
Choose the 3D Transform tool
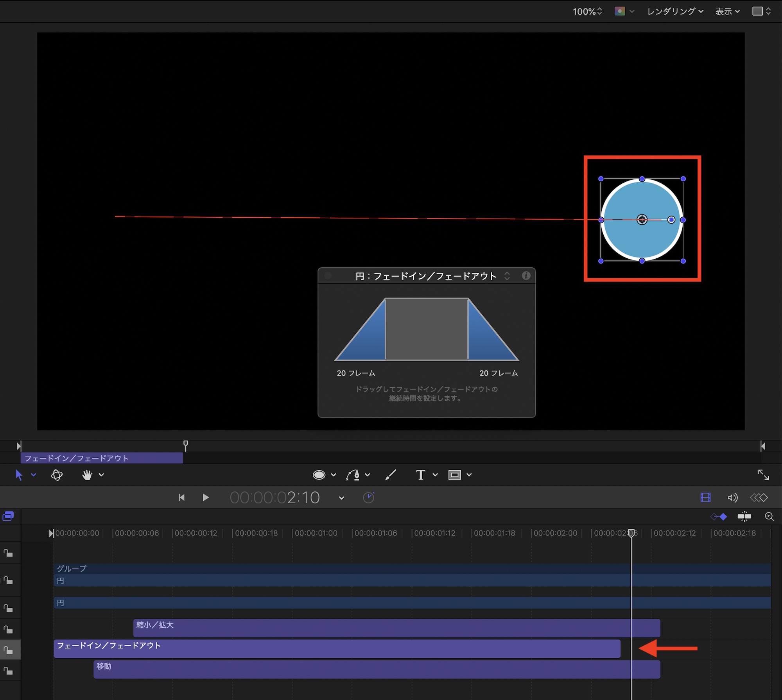57,475
